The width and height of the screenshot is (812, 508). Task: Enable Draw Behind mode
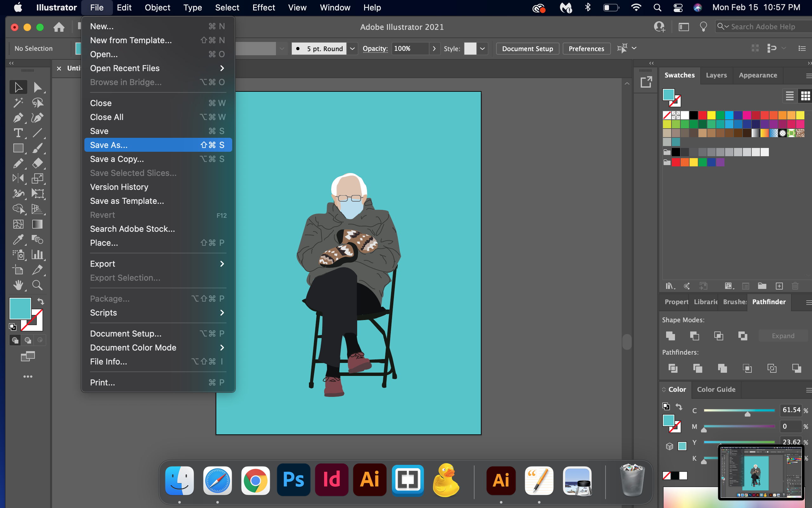pyautogui.click(x=28, y=340)
